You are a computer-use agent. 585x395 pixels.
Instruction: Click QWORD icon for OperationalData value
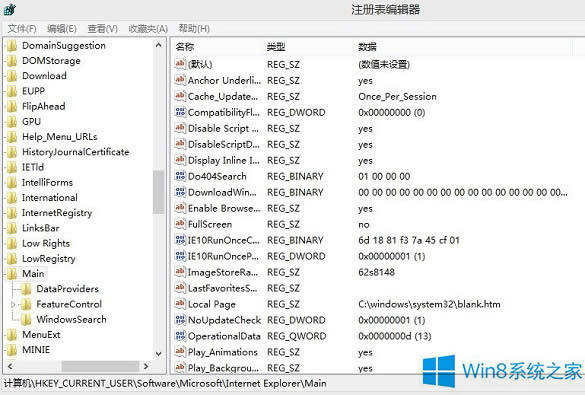coord(180,336)
